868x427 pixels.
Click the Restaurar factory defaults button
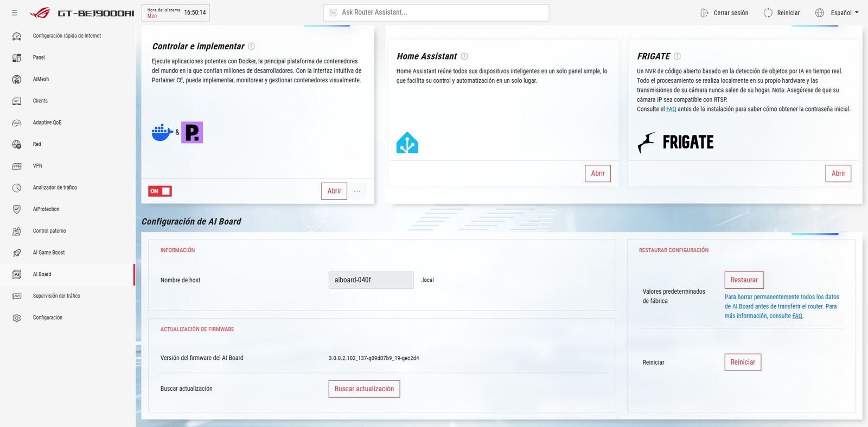pyautogui.click(x=744, y=280)
